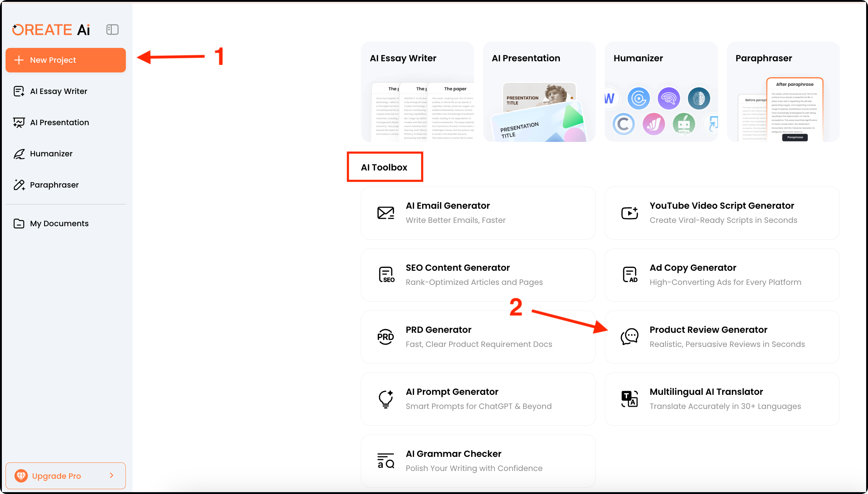Open SEO Content Generator
The image size is (868, 494).
478,275
